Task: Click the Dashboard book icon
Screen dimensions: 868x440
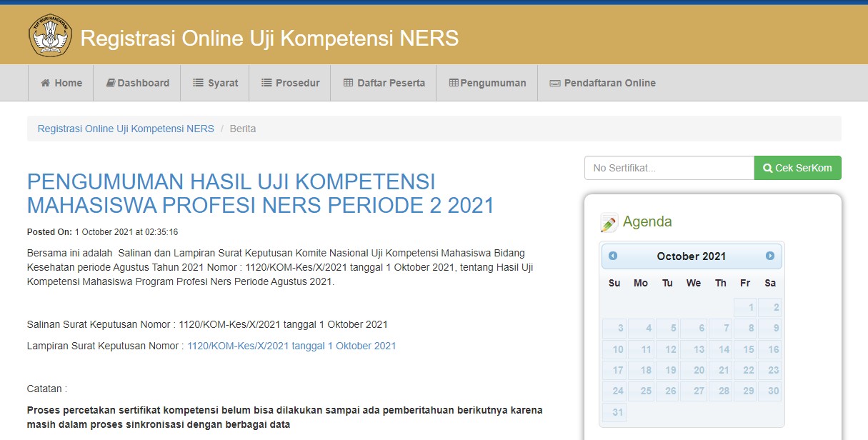Action: point(111,83)
